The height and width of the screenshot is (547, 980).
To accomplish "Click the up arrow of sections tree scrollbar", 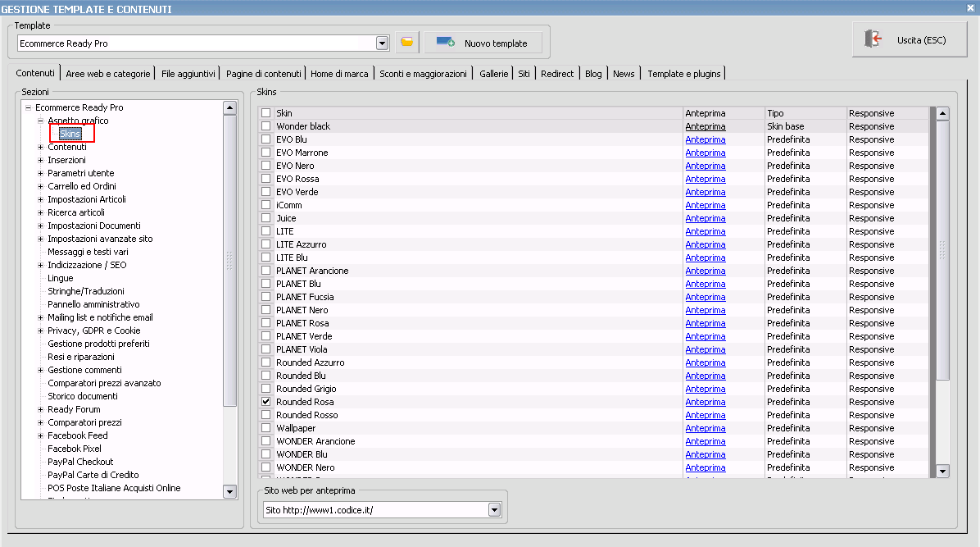I will click(229, 107).
